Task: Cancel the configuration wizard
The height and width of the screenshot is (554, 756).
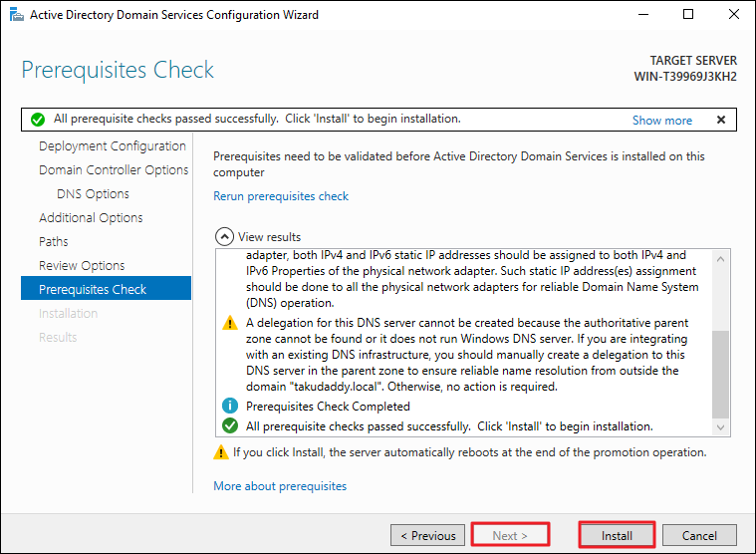Action: click(x=699, y=535)
